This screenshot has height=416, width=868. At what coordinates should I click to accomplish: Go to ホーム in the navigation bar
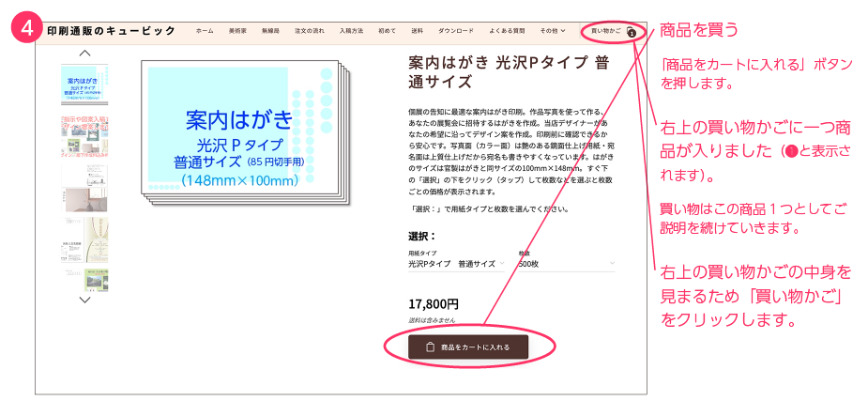pos(205,31)
